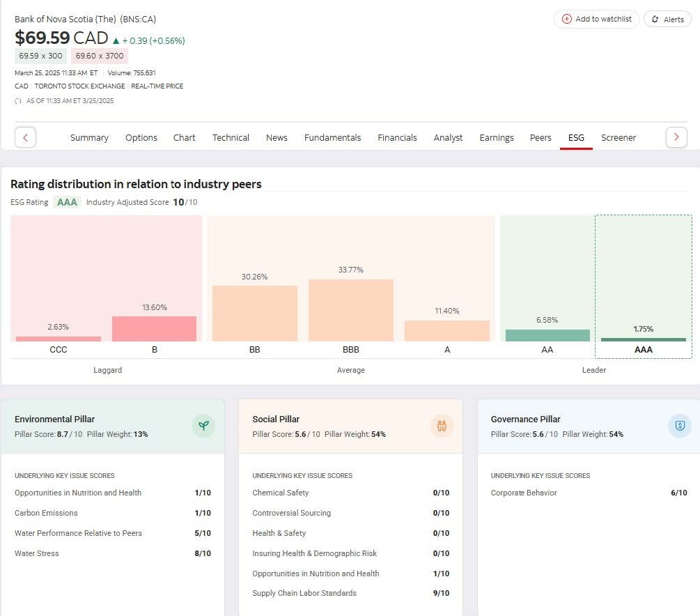
Task: Click Insuring Health & Demographic Risk row
Action: (x=351, y=553)
